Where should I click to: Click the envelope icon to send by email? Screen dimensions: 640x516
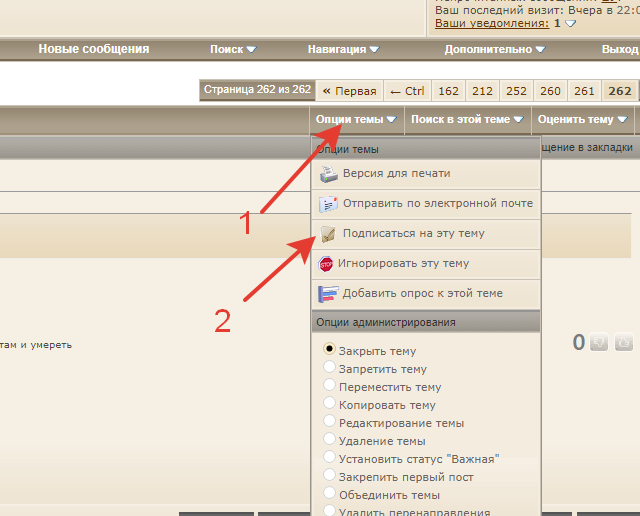click(x=328, y=204)
